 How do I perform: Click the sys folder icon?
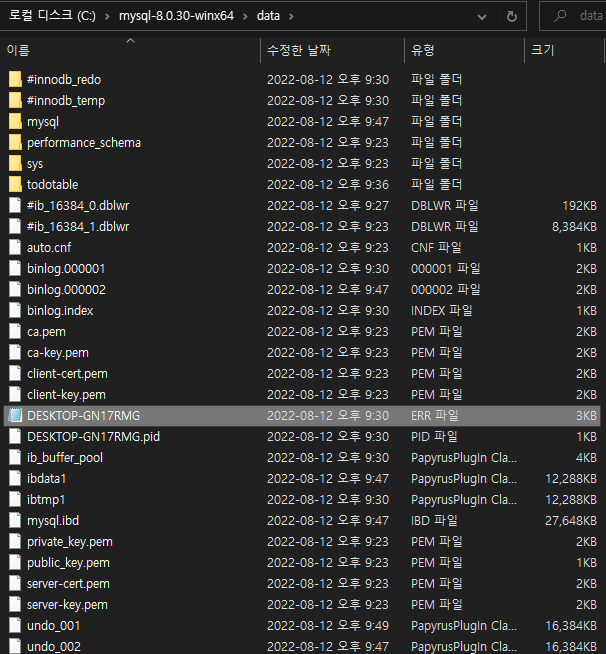(x=15, y=163)
